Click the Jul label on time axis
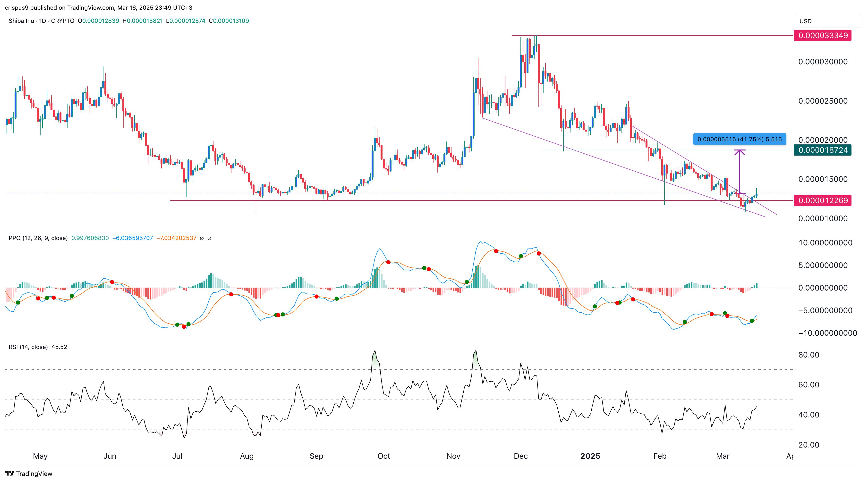The height and width of the screenshot is (482, 868). coord(177,456)
